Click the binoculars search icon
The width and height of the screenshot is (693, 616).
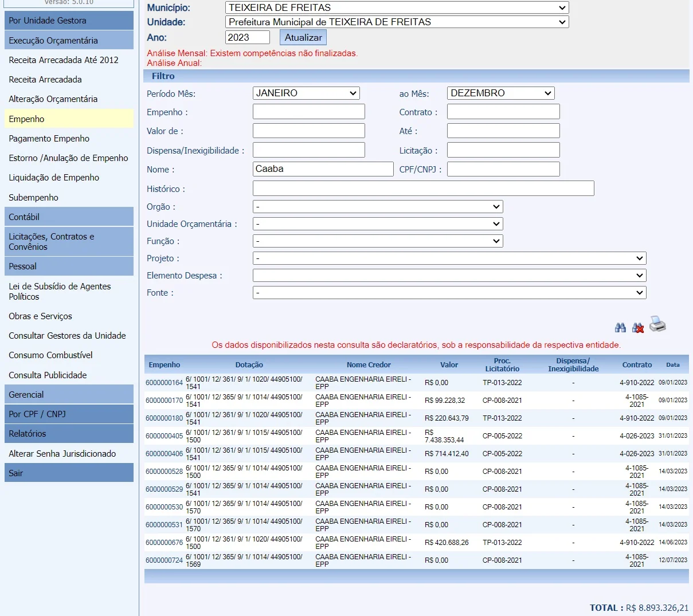620,328
